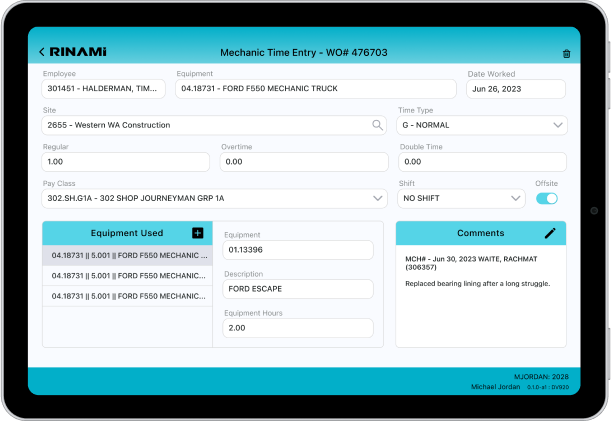The image size is (611, 421).
Task: Add equipment with the plus icon
Action: 197,233
